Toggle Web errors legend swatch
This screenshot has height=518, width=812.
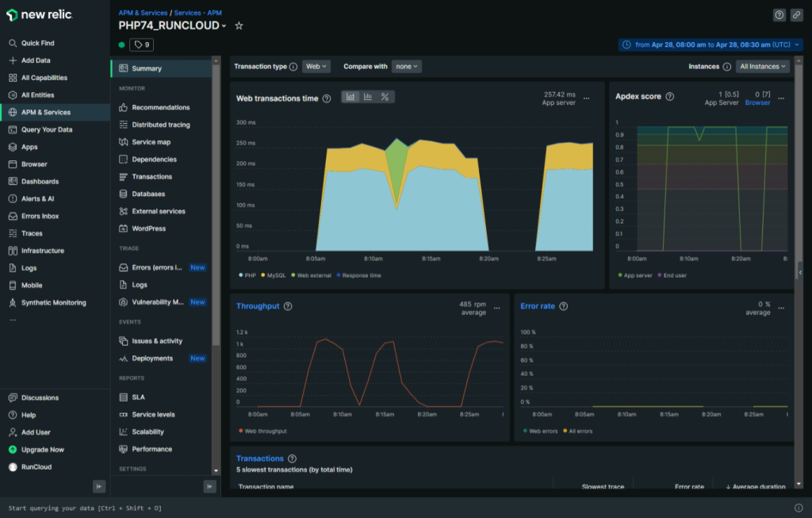click(525, 431)
